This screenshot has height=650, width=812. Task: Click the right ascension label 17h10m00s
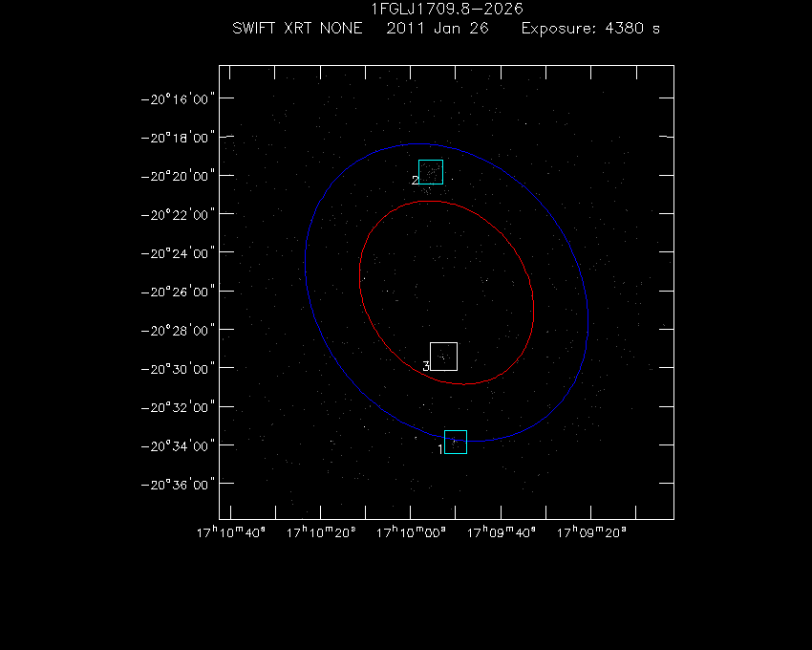click(x=411, y=532)
